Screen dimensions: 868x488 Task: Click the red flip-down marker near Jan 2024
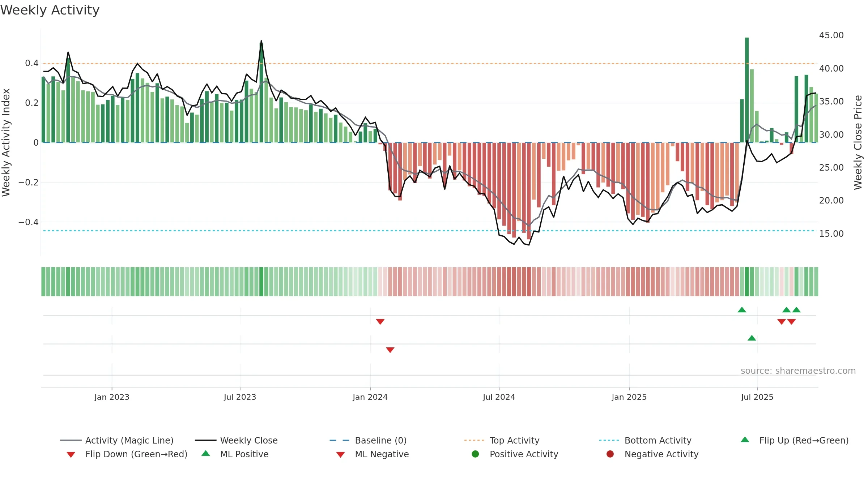tap(380, 322)
